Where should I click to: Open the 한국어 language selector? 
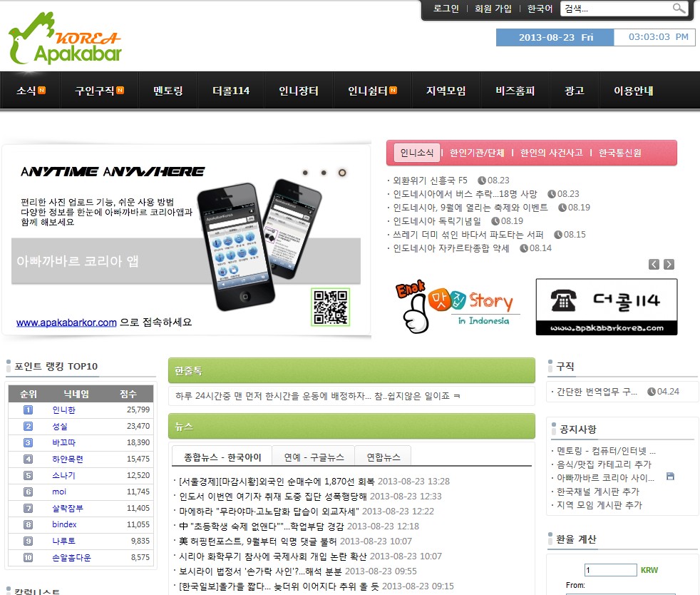coord(540,9)
